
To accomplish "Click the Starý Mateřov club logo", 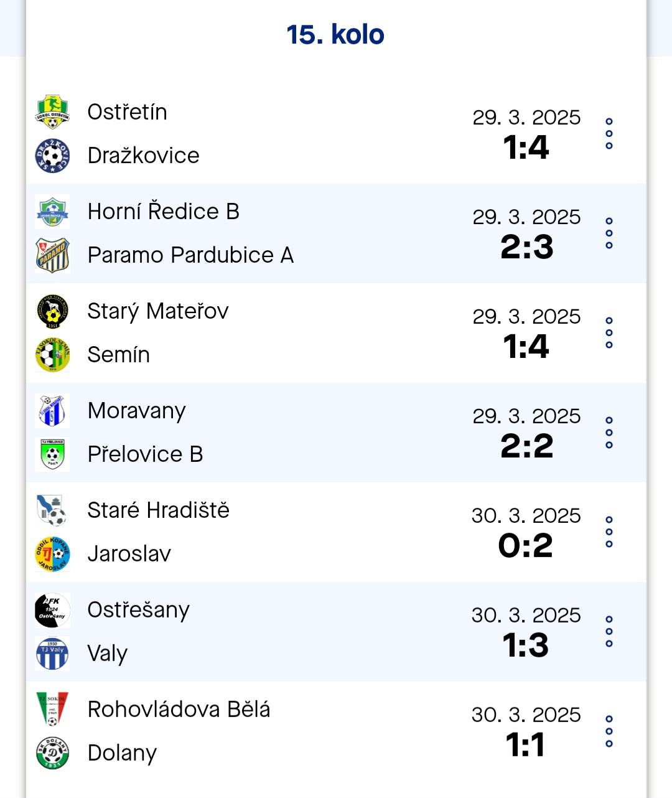I will point(52,311).
